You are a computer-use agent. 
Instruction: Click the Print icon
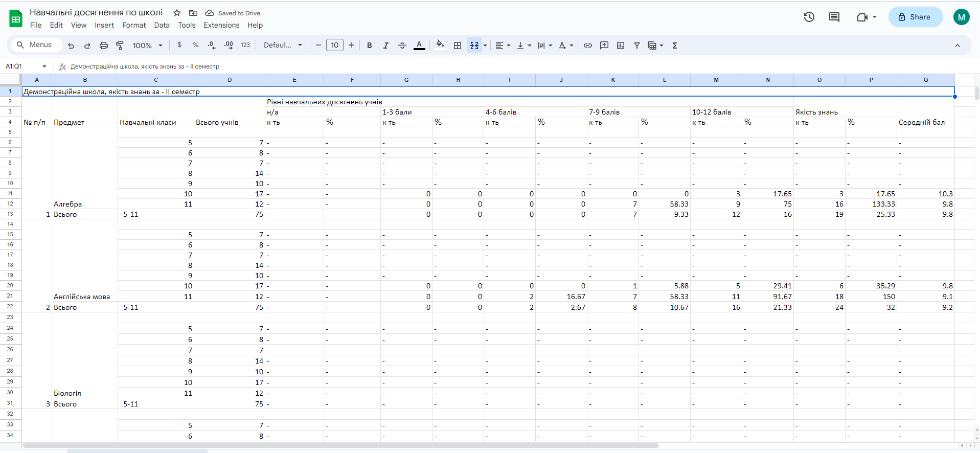tap(104, 46)
